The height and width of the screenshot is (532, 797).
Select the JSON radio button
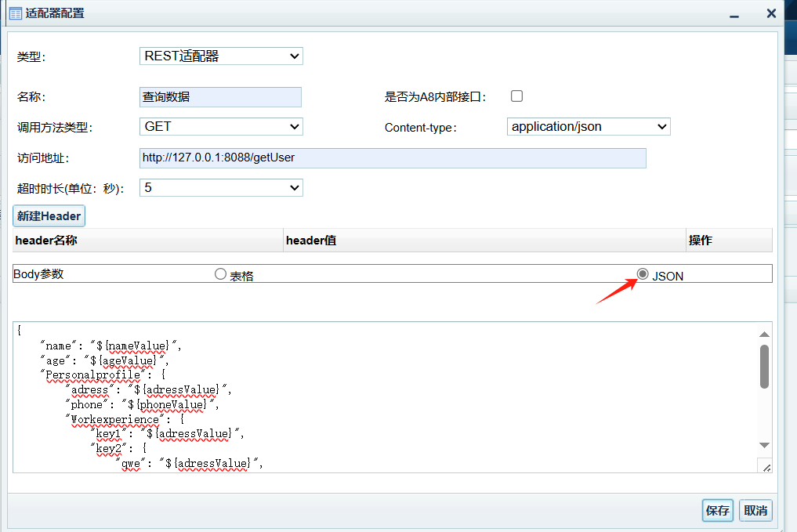tap(643, 274)
